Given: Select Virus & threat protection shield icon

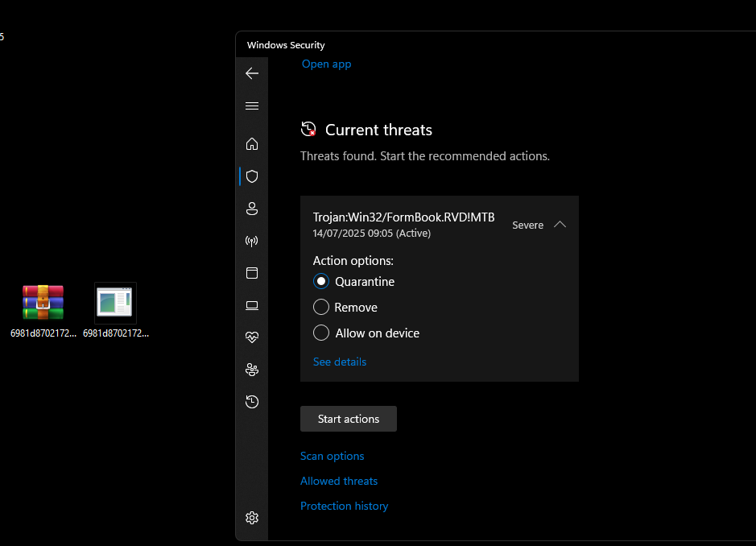Looking at the screenshot, I should [x=252, y=176].
